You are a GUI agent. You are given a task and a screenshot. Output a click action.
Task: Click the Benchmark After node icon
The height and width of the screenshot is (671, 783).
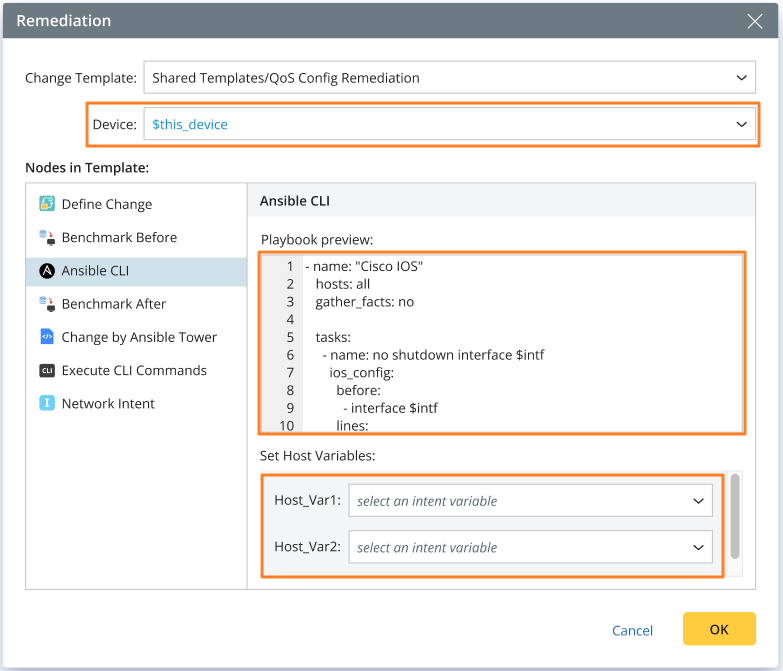click(x=47, y=304)
